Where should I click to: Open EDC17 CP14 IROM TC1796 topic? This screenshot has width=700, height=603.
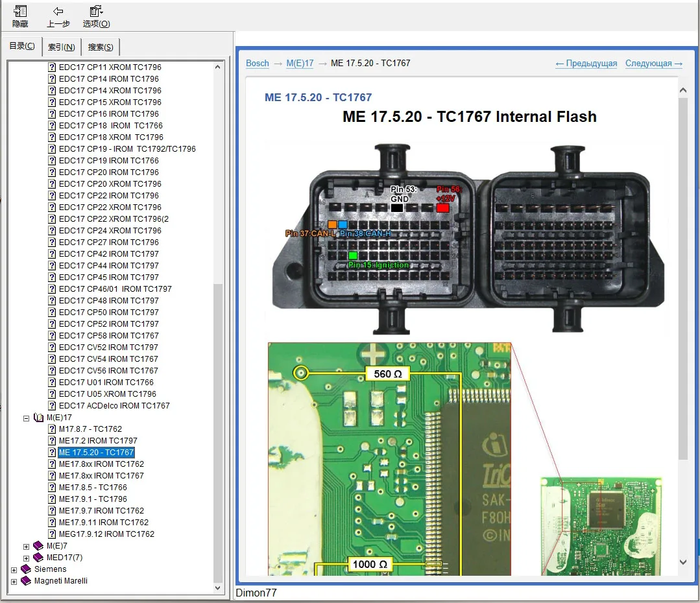[109, 79]
